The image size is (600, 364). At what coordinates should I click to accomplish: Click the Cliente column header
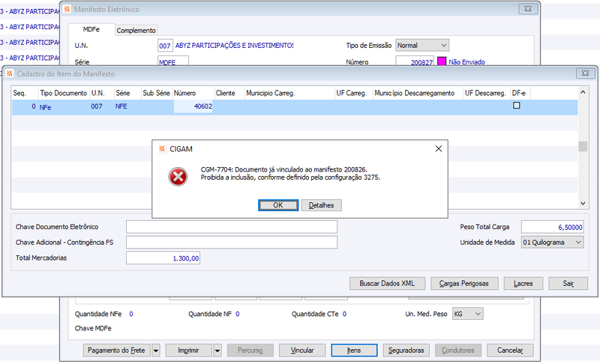229,93
